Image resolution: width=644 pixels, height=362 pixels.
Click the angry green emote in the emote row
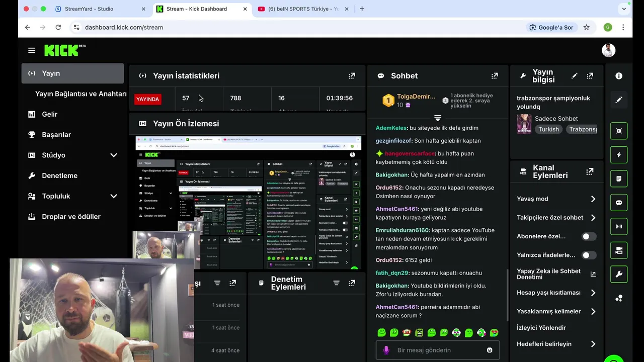coord(419,333)
